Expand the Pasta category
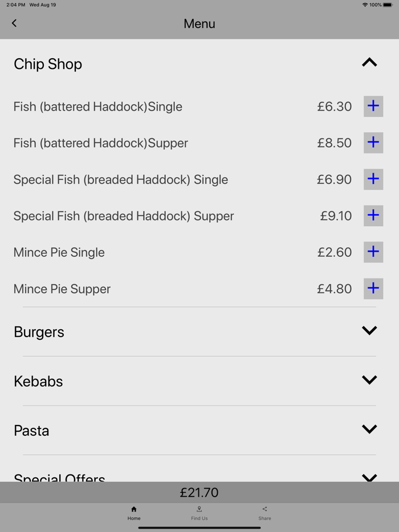This screenshot has width=399, height=532. 369,430
